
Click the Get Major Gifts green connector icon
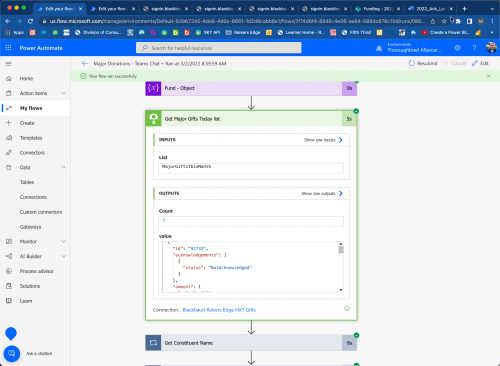coord(153,119)
